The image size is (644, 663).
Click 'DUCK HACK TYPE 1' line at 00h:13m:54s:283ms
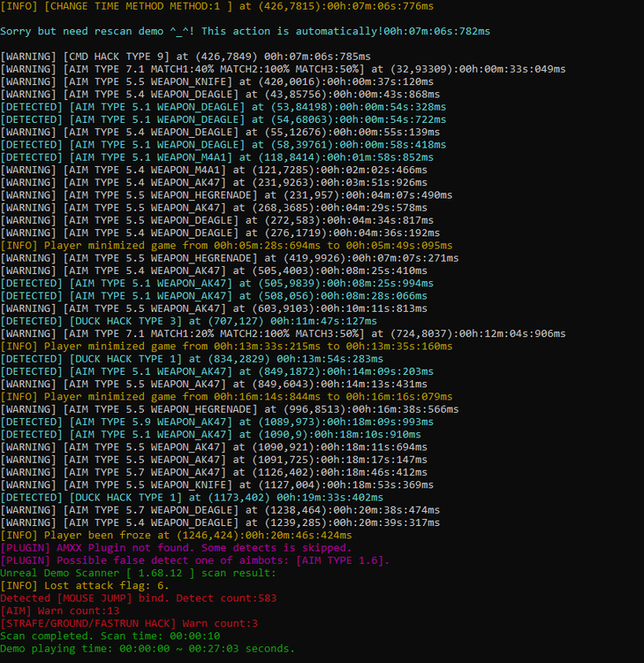(192, 359)
